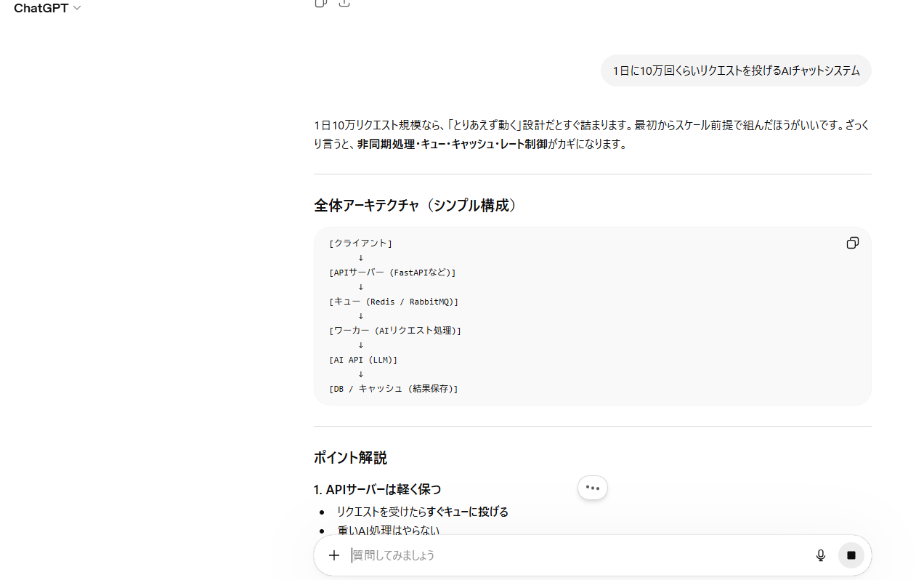This screenshot has height=580, width=924.
Task: Click the code line [クライアント]
Action: 360,243
